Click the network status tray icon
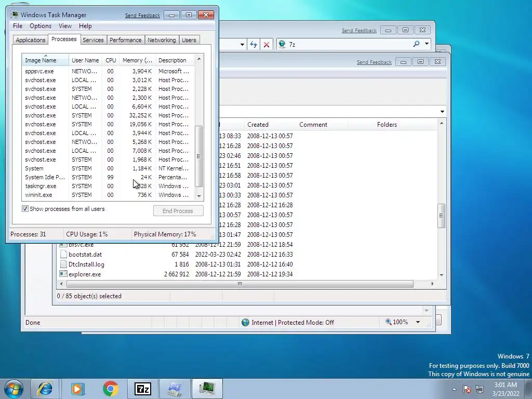Viewport: 532px width, 399px height. [x=480, y=389]
